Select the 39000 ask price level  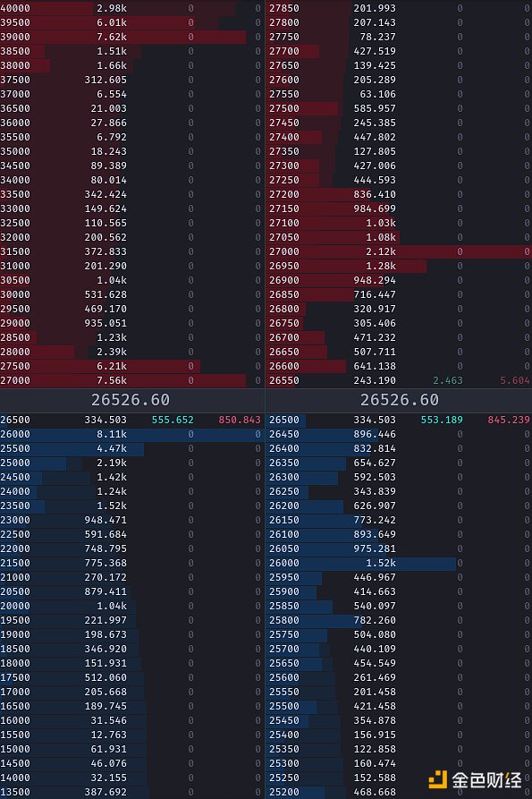15,37
